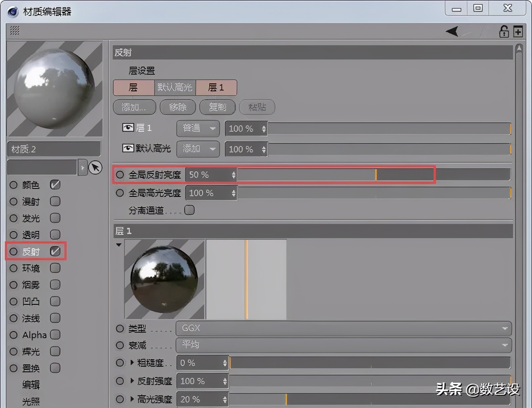Image resolution: width=532 pixels, height=408 pixels.
Task: Enable the 分离通道 checkbox
Action: click(189, 210)
